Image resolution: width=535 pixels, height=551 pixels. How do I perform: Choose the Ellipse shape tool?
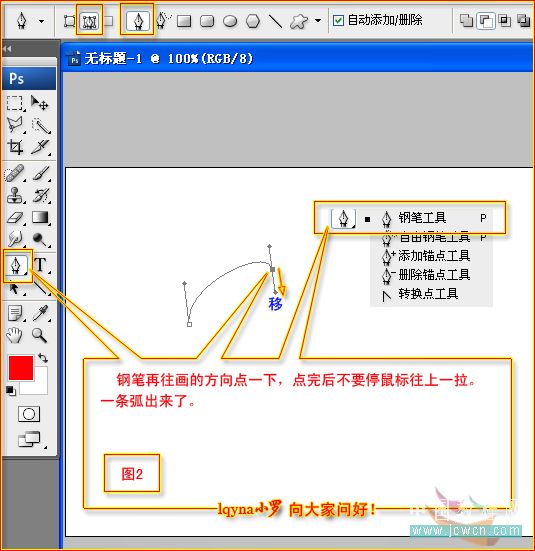230,21
